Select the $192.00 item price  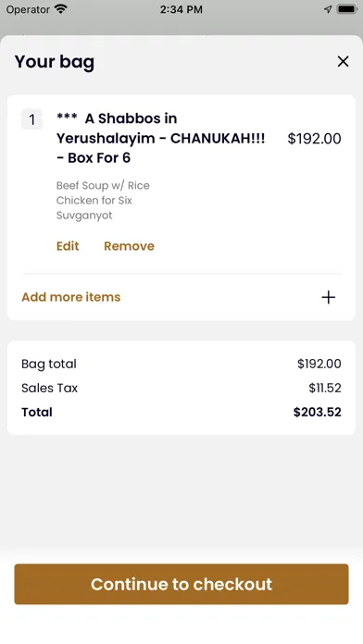point(314,139)
